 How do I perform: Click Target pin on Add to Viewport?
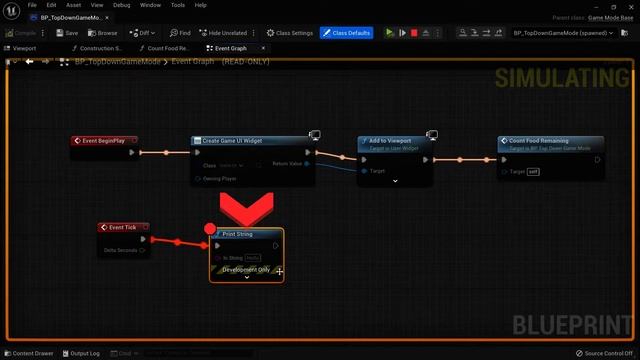pyautogui.click(x=364, y=171)
